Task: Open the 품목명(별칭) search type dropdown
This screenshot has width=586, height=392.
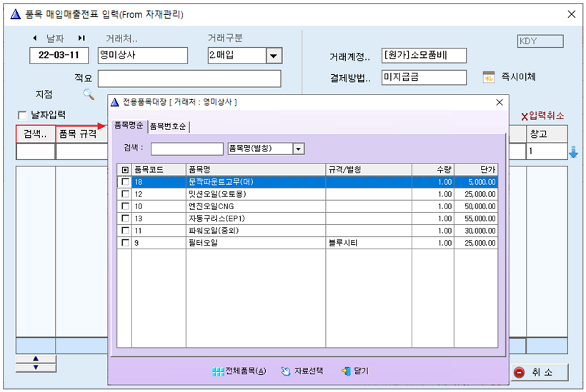Action: tap(298, 149)
